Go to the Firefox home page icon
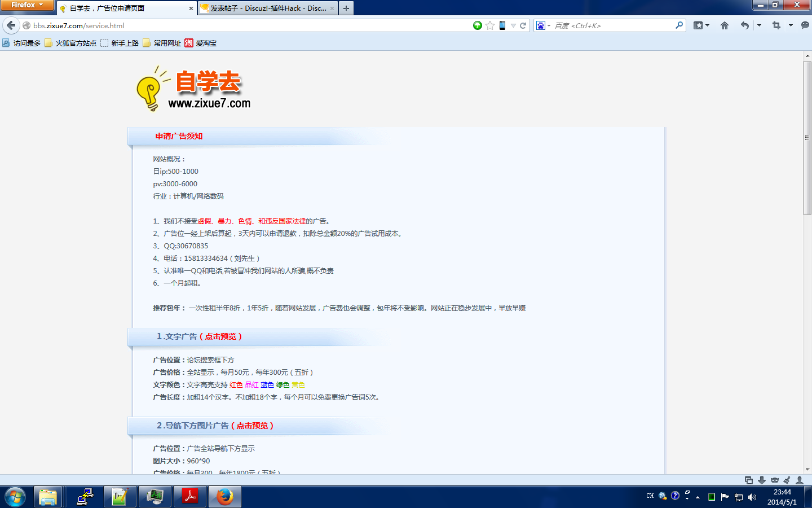 pyautogui.click(x=725, y=25)
